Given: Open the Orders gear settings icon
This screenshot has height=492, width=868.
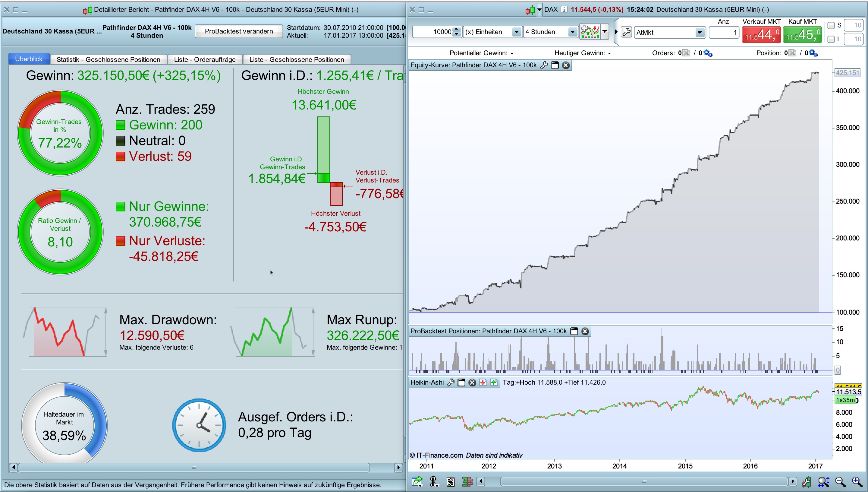Looking at the screenshot, I should 708,53.
